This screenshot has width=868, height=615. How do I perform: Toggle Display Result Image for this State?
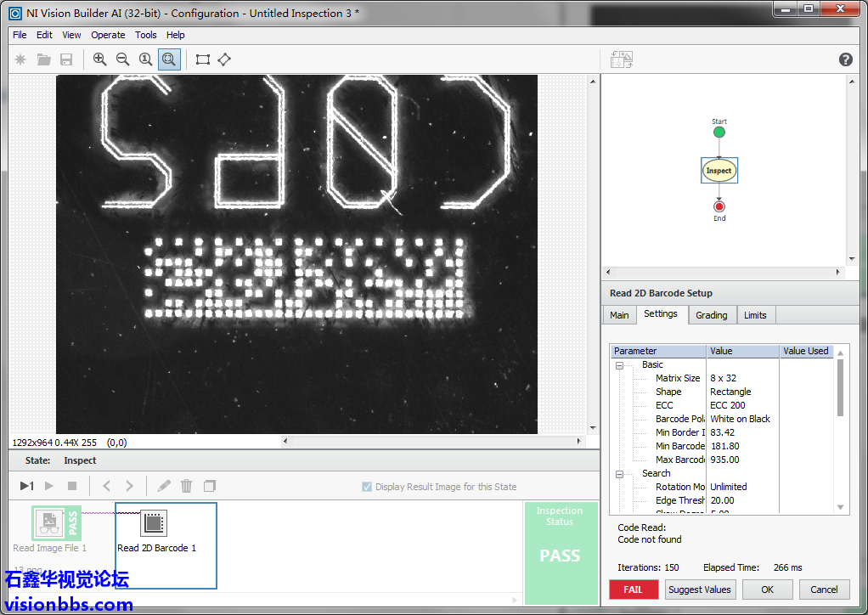(367, 487)
